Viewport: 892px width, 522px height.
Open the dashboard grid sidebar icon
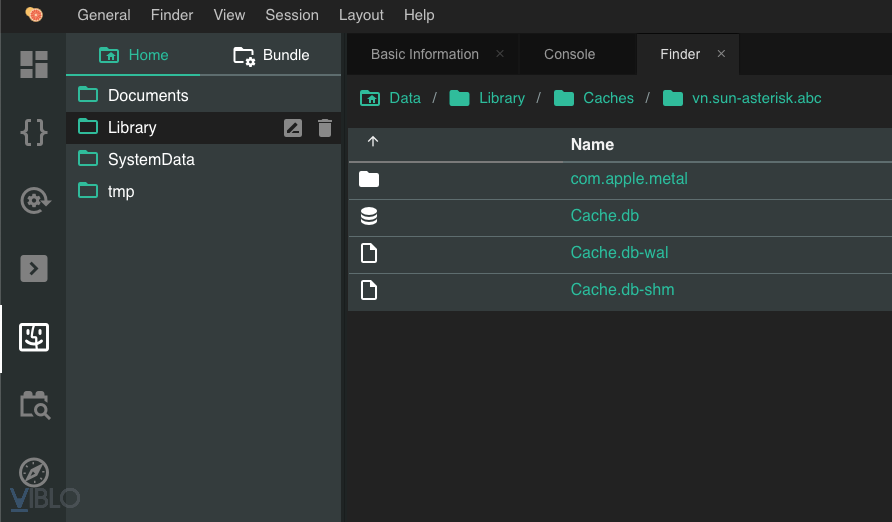pyautogui.click(x=34, y=64)
